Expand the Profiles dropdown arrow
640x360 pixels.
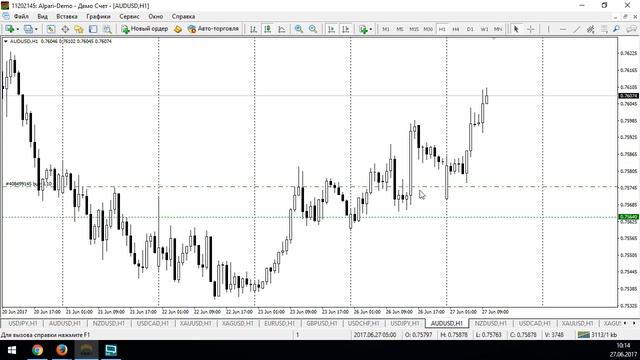[36, 29]
